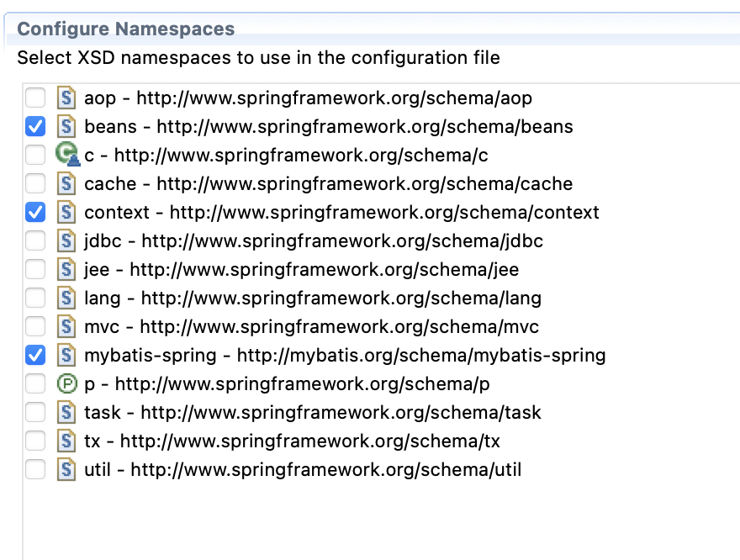Toggle the mvc namespace checkbox
The image size is (740, 560).
pos(35,326)
